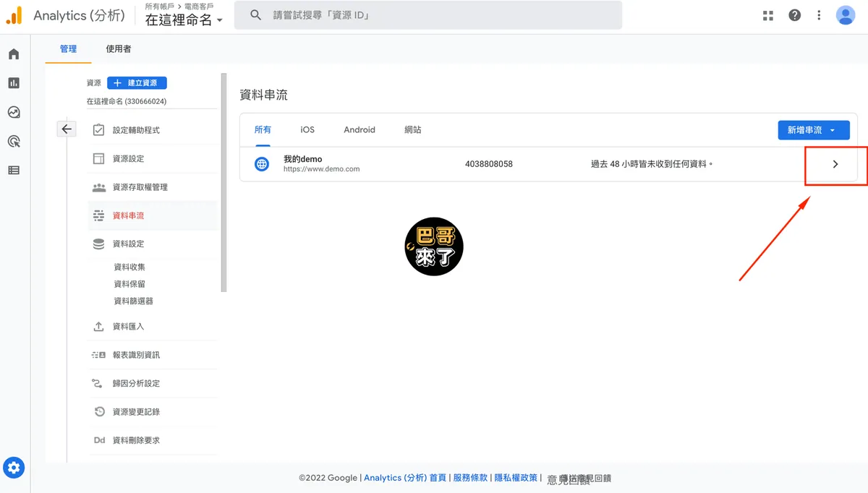Open the help question mark icon

pos(794,15)
